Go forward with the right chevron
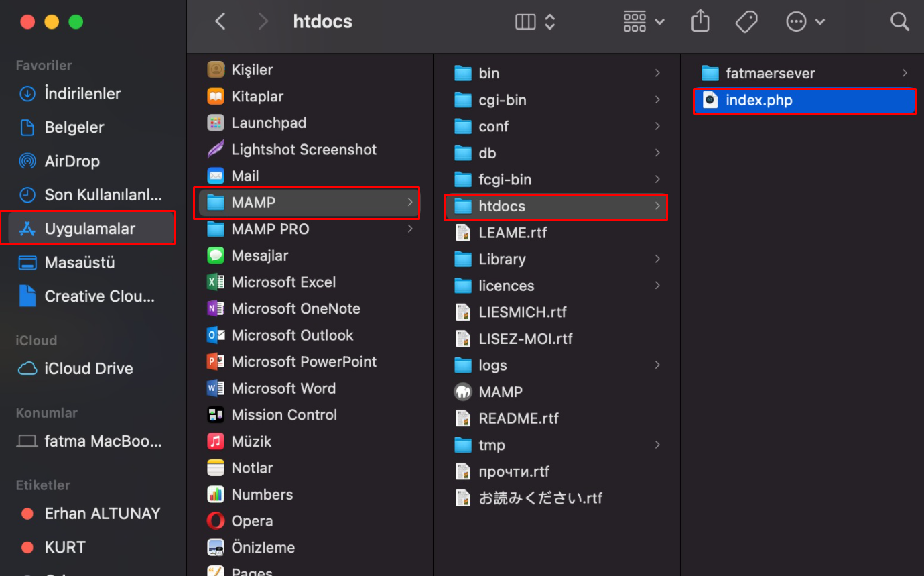 coord(263,21)
